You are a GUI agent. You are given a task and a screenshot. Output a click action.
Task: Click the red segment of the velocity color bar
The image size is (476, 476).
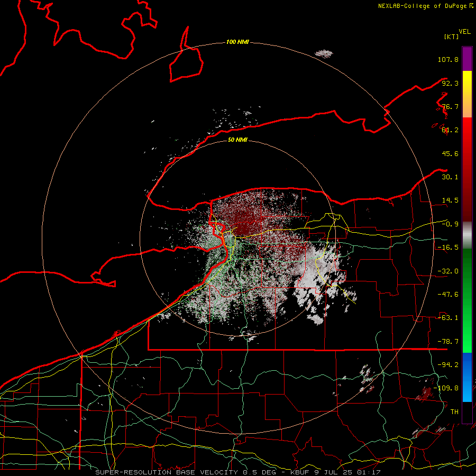pos(467,169)
